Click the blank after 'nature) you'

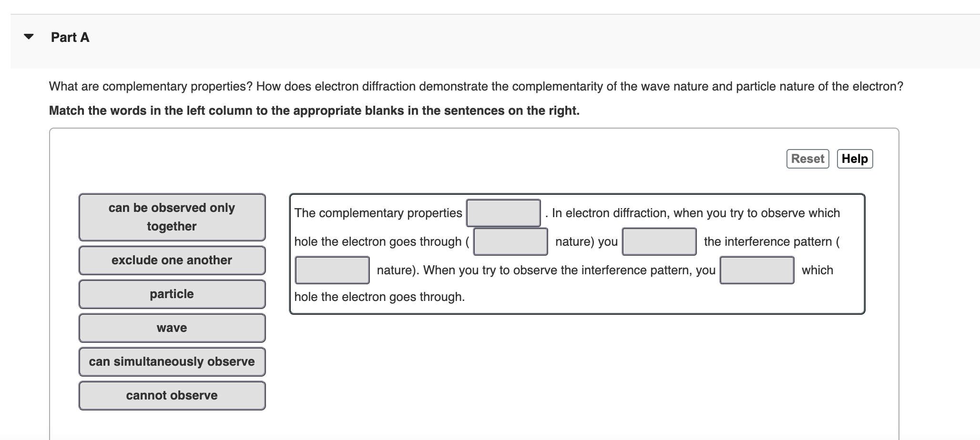click(x=659, y=242)
